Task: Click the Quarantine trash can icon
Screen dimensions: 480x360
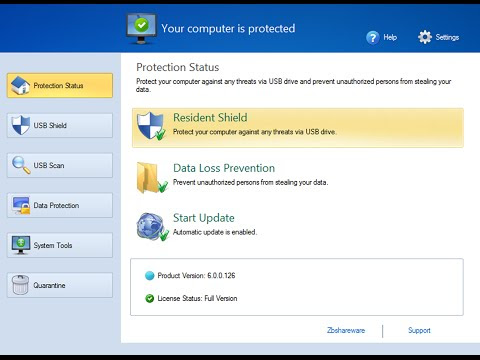Action: tap(20, 285)
